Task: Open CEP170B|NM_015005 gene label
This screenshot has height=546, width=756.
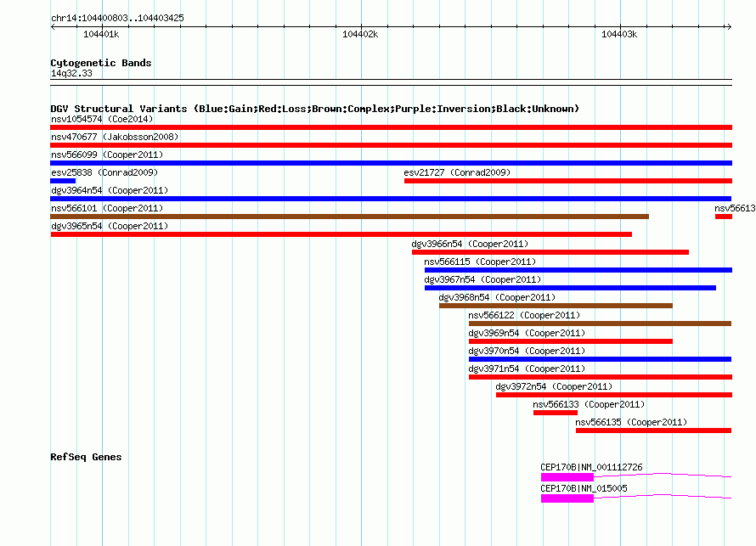Action: pos(584,488)
